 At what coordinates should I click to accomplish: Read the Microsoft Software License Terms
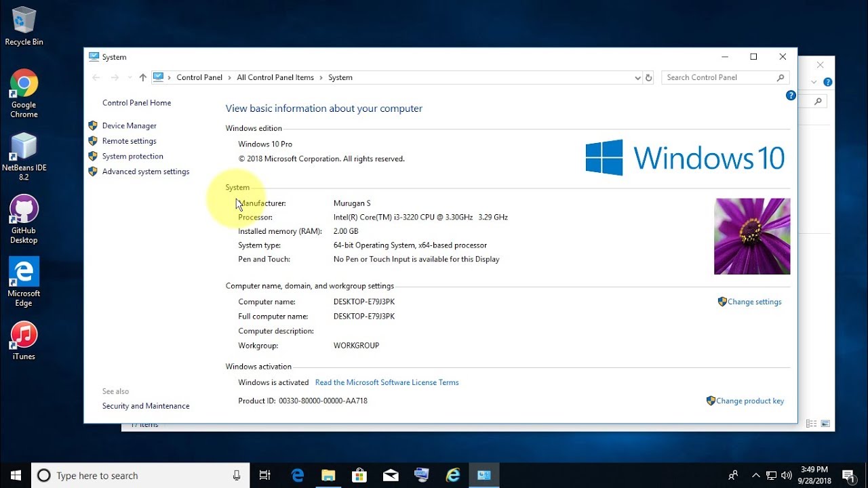pyautogui.click(x=387, y=382)
